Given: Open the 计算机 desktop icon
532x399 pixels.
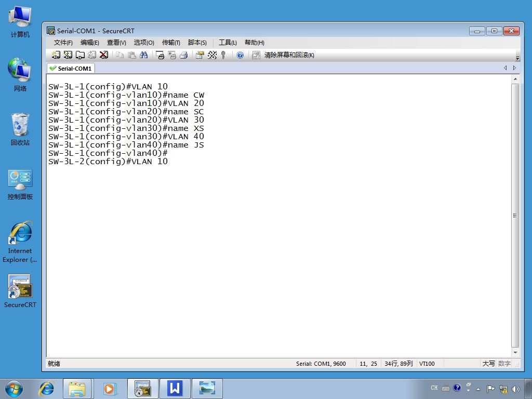Looking at the screenshot, I should coord(20,22).
